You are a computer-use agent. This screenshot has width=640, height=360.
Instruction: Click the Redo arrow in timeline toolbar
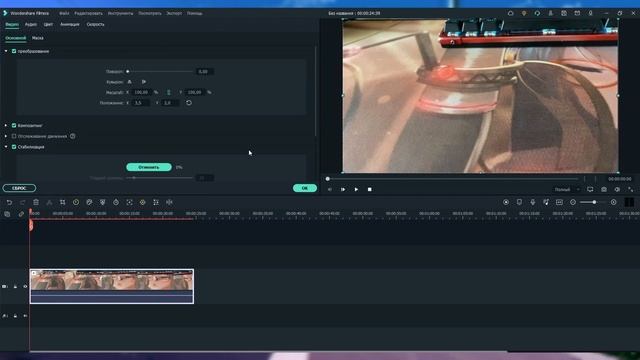[22, 202]
